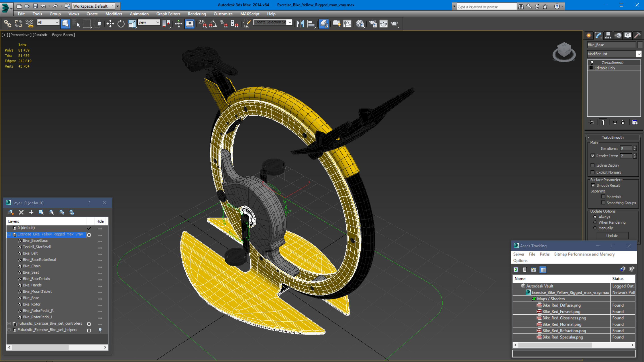The width and height of the screenshot is (644, 362).
Task: Click the TurboSmooth Update button
Action: (612, 236)
